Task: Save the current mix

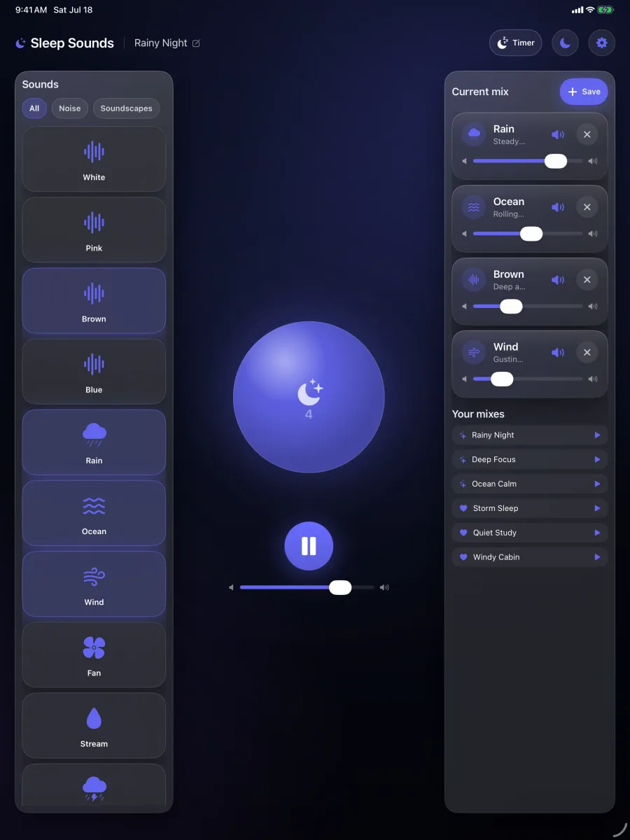Action: click(584, 92)
